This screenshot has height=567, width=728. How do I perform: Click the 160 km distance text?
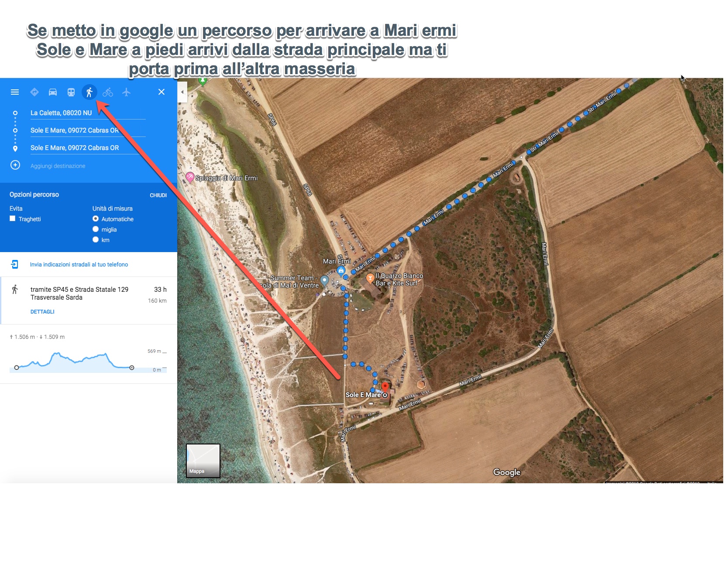[157, 301]
